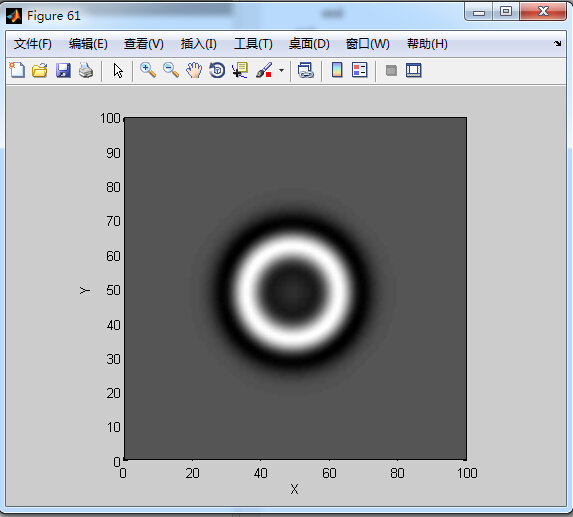
Task: Print the figure using the printer icon
Action: point(86,70)
